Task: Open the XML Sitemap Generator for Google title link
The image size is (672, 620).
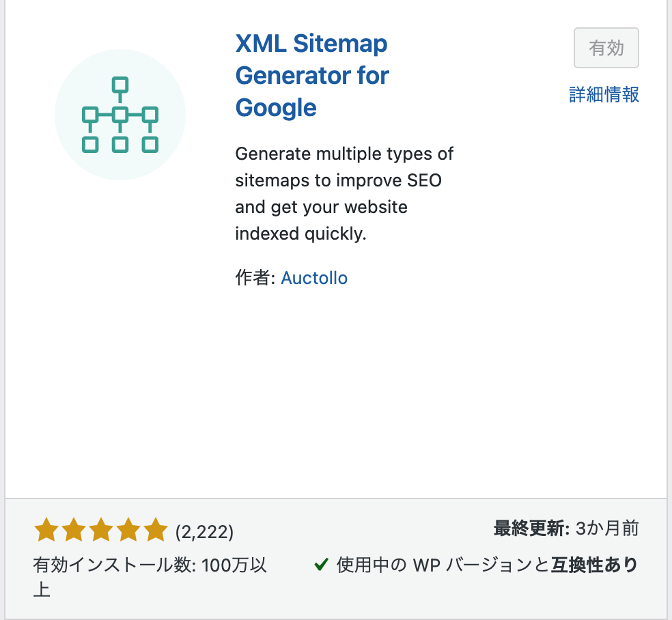Action: coord(312,75)
